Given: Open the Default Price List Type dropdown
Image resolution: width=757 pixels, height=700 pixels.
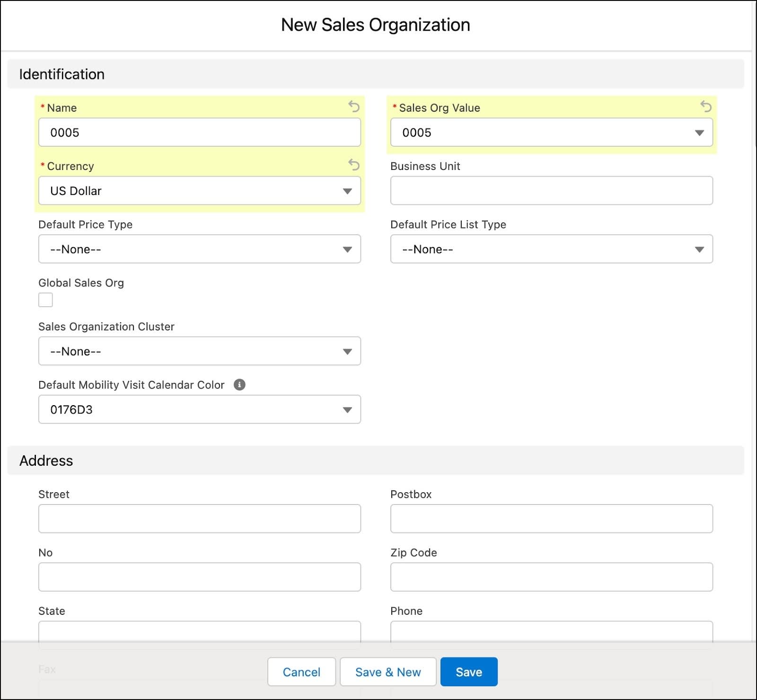Looking at the screenshot, I should tap(700, 249).
